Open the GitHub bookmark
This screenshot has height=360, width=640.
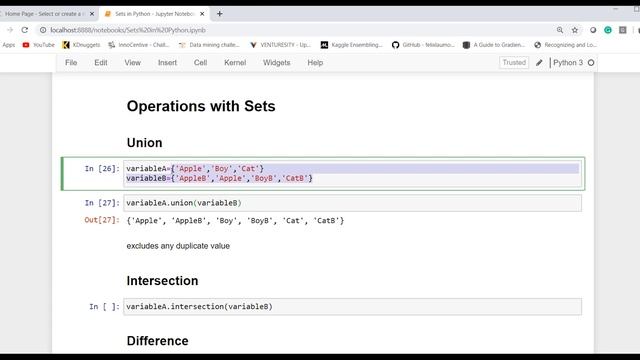423,45
